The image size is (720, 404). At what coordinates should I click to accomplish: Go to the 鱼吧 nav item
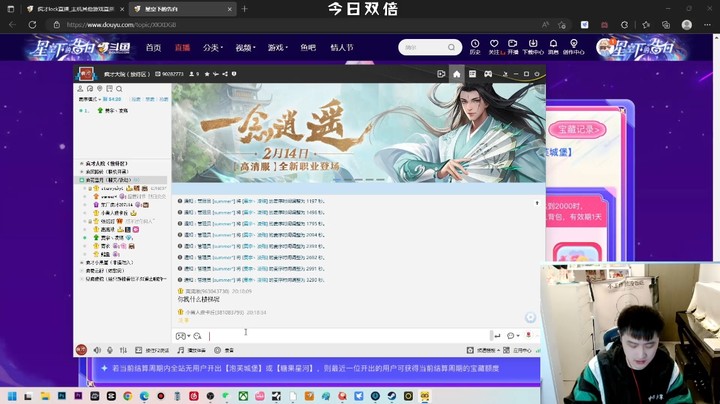(308, 47)
